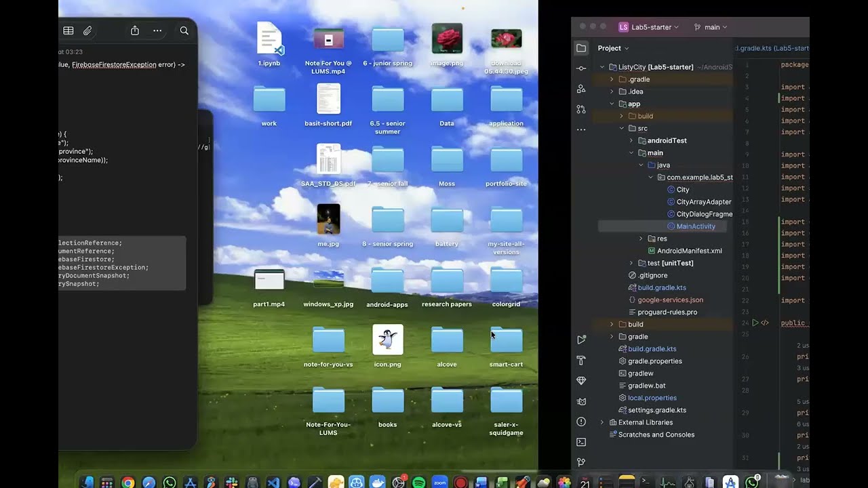The width and height of the screenshot is (868, 488).
Task: Open the Project tool window icon
Action: click(581, 48)
